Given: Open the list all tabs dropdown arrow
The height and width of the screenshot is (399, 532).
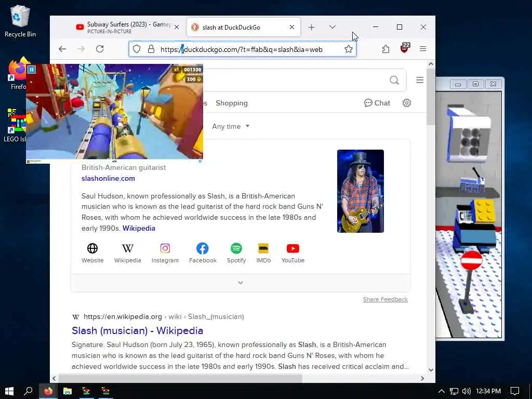Looking at the screenshot, I should pyautogui.click(x=332, y=27).
